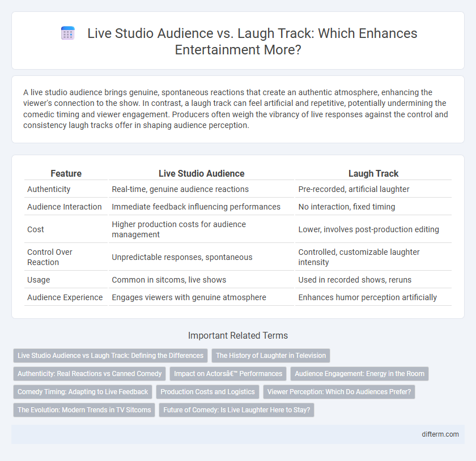Viewport: 476px width, 461px height.
Task: Click the 'Audience Interaction' row label
Action: tap(65, 207)
